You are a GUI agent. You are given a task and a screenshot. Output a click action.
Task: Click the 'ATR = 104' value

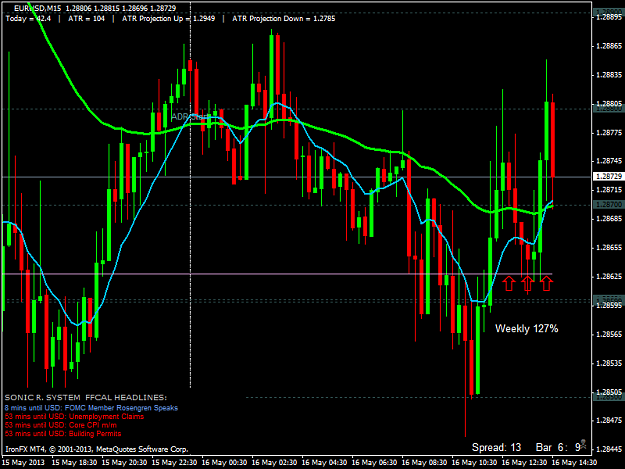86,18
